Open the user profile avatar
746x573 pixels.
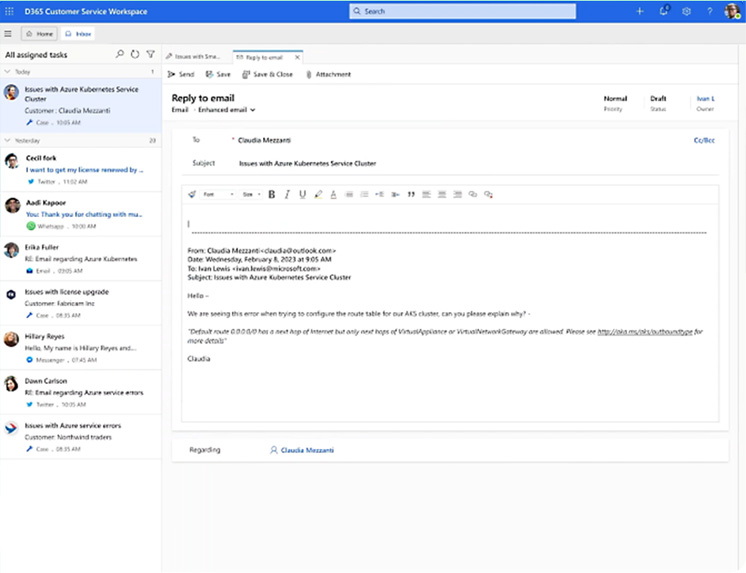click(x=732, y=11)
